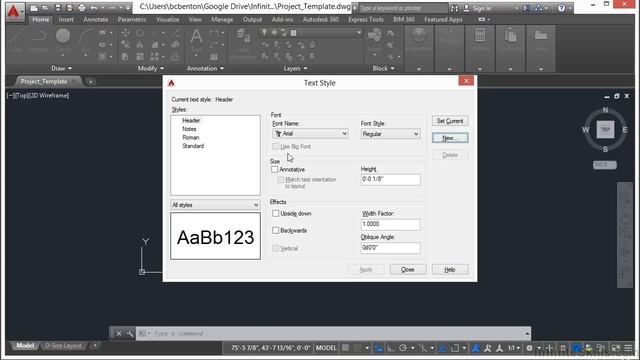Select the Arc tool in Draw panel
Screen dimensions: 640x360
point(86,41)
